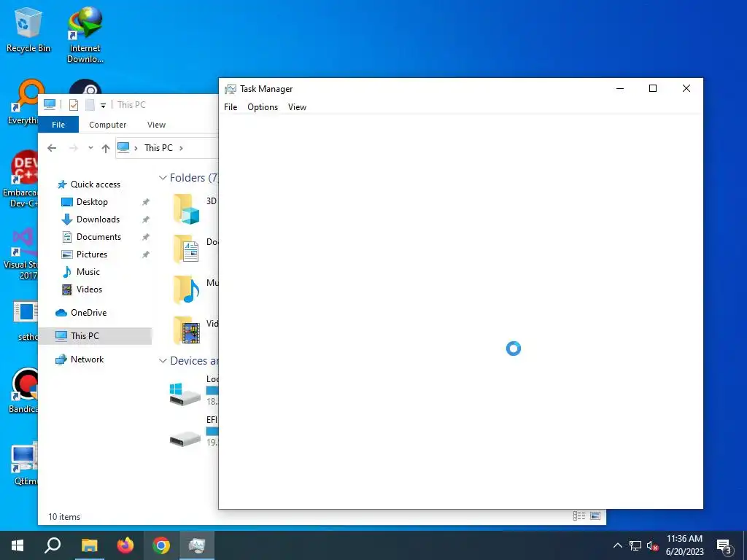The height and width of the screenshot is (560, 747).
Task: Switch Explorer to details view
Action: 579,516
